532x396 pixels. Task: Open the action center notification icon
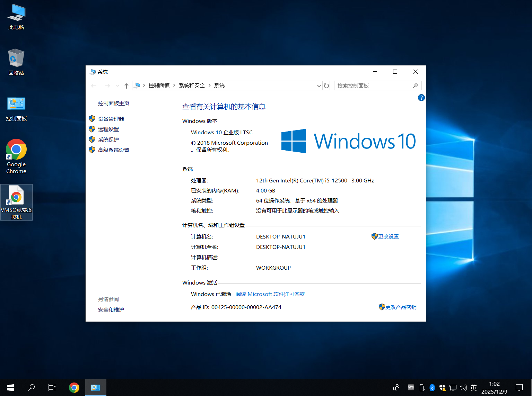pyautogui.click(x=519, y=388)
